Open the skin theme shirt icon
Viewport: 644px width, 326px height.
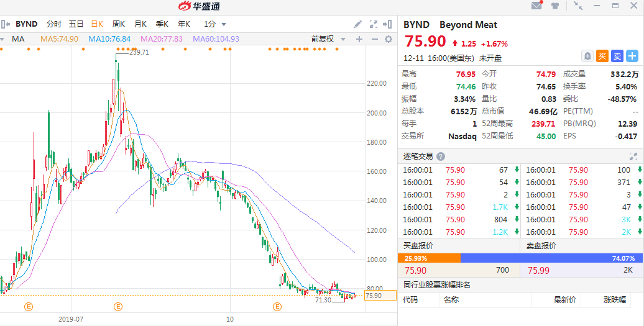pyautogui.click(x=555, y=6)
